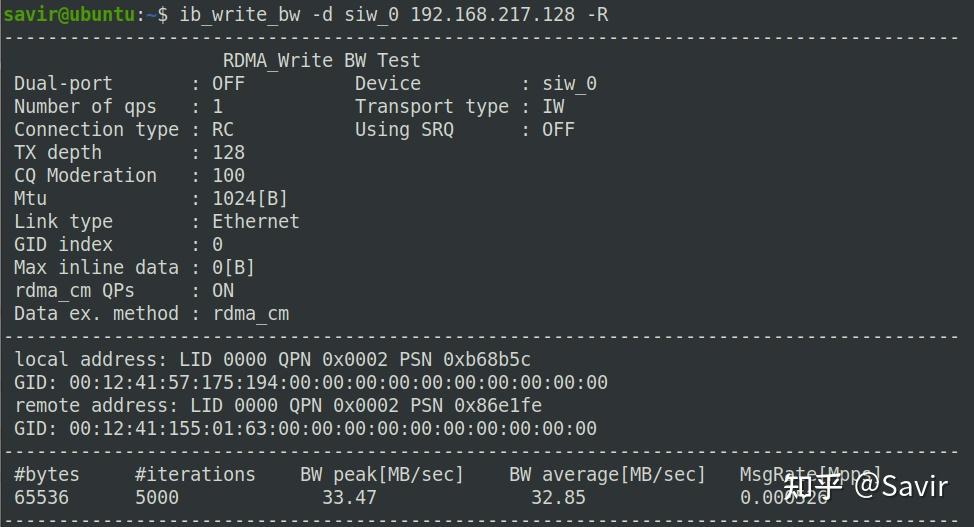Click the Using SRQ OFF value

558,129
